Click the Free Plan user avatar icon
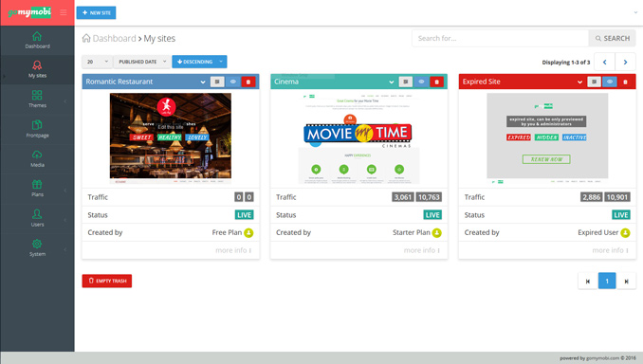 [x=248, y=233]
